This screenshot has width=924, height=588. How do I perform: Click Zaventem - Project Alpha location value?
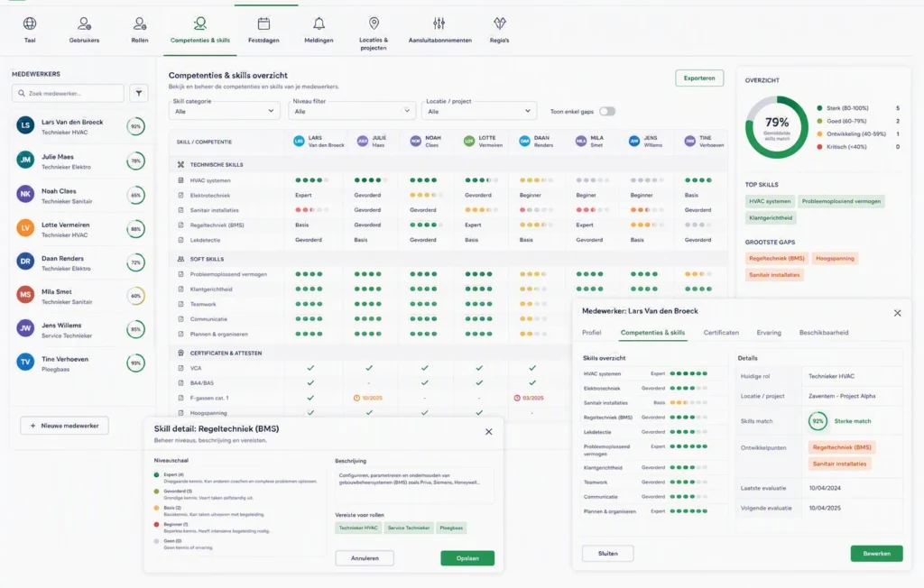click(x=842, y=396)
